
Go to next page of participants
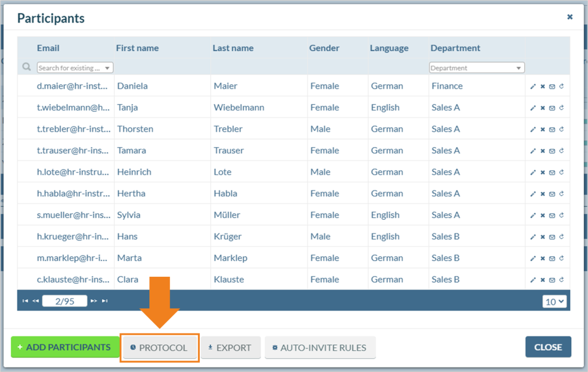(x=94, y=301)
